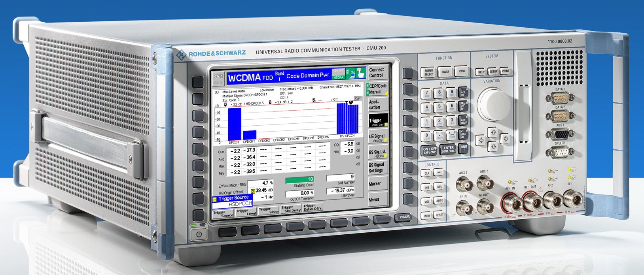Hit the dBm dB unit key
Viewport: 644px width, 275px height.
[463, 134]
